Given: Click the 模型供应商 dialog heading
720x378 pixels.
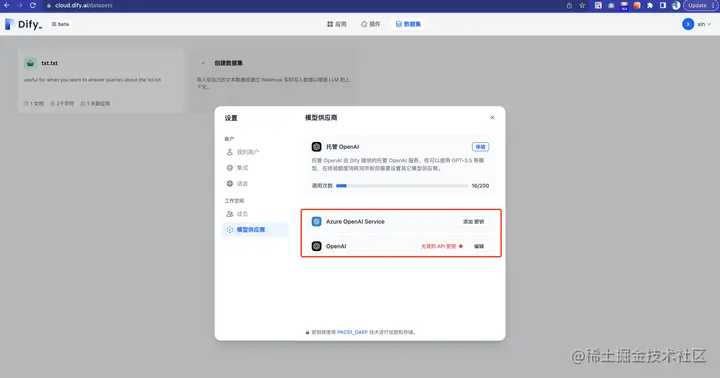Looking at the screenshot, I should [321, 118].
